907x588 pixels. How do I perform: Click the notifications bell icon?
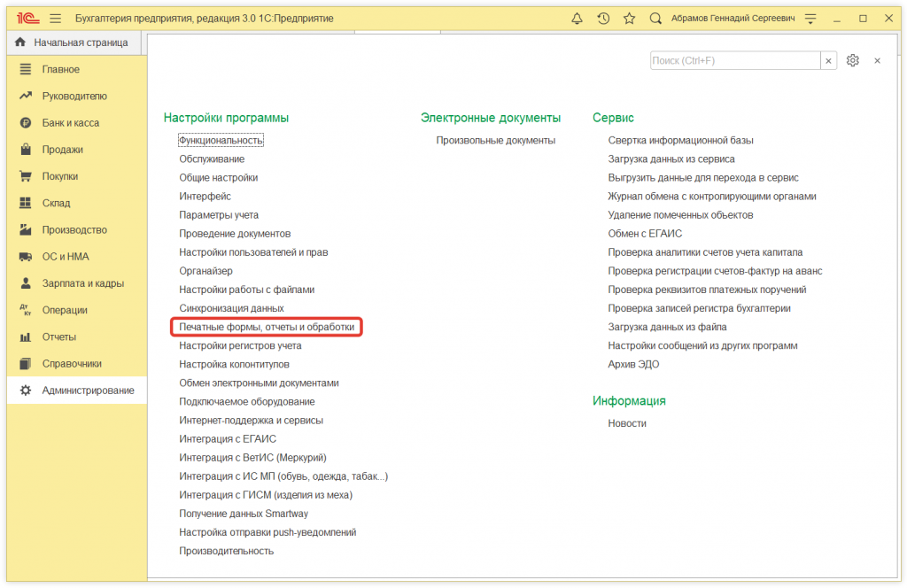point(578,18)
